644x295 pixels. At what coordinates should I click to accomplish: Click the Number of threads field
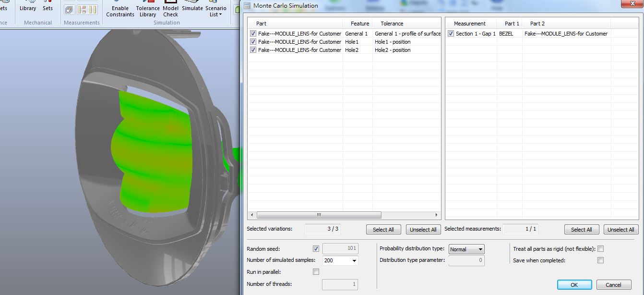340,284
